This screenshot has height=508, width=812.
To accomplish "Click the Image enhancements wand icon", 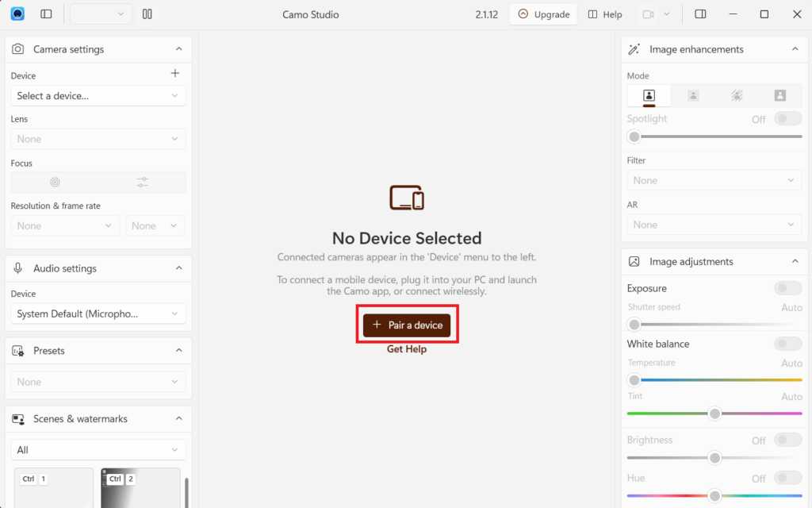I will point(634,48).
